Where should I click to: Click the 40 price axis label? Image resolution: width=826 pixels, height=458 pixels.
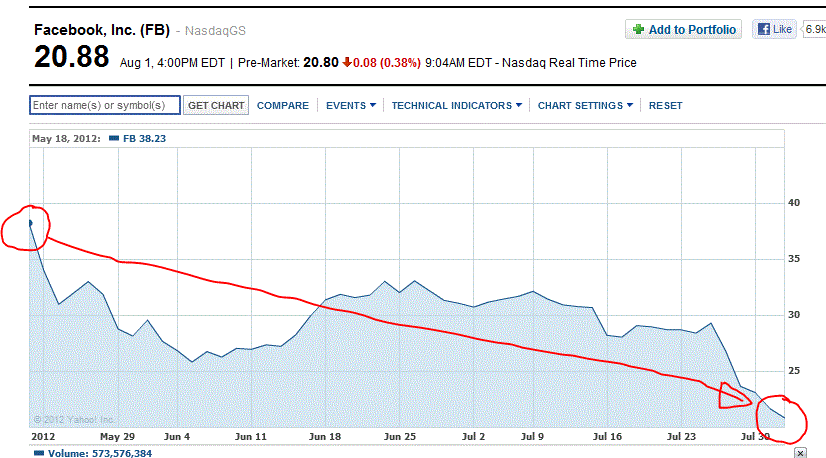pos(793,203)
